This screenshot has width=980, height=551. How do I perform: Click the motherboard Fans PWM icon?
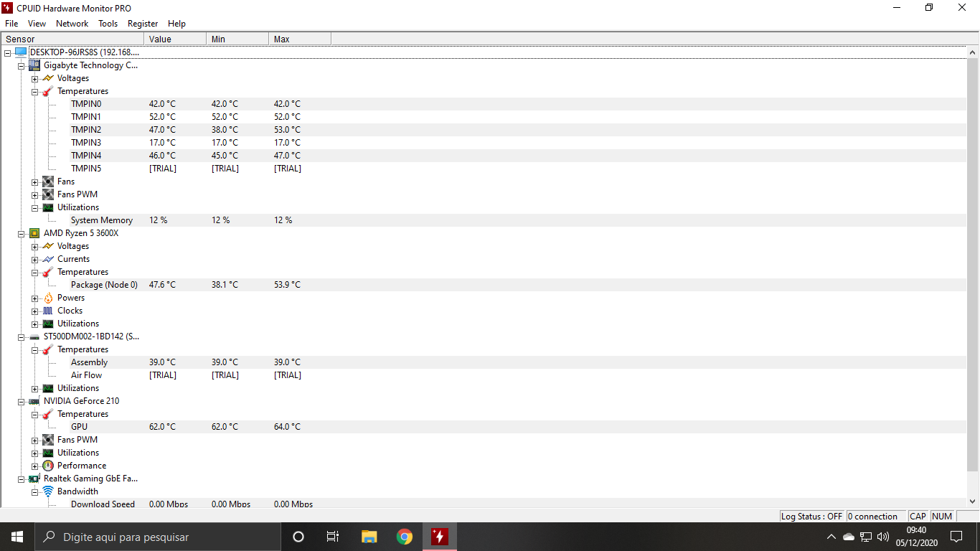(48, 194)
